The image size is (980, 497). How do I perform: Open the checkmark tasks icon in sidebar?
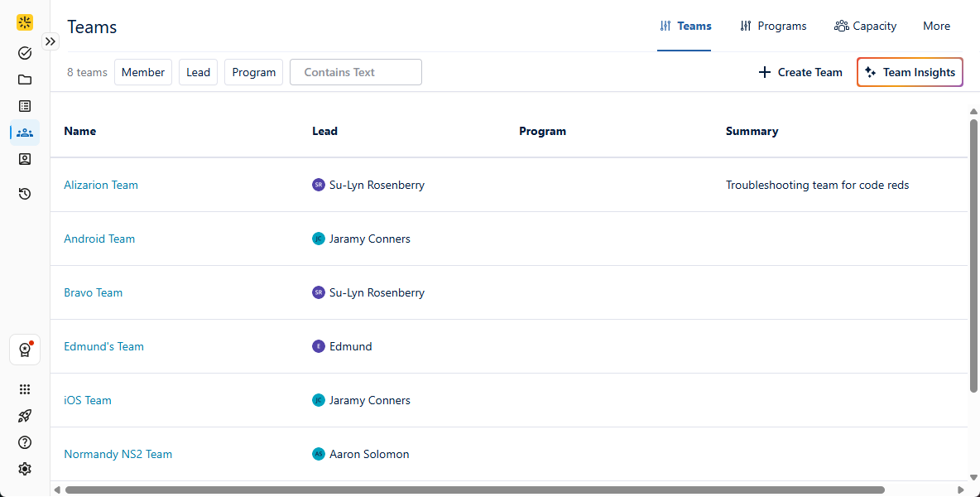24,53
